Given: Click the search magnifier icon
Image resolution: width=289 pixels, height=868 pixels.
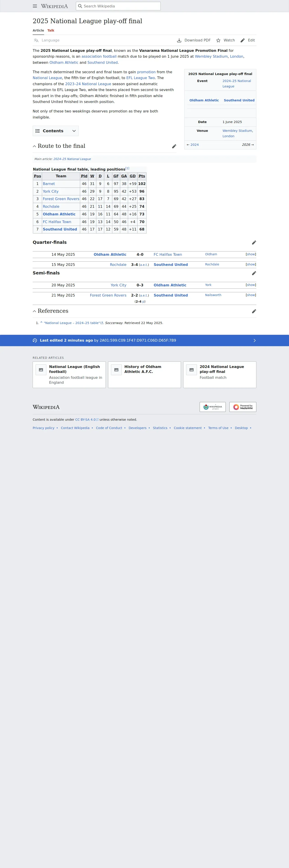Looking at the screenshot, I should click(x=80, y=6).
